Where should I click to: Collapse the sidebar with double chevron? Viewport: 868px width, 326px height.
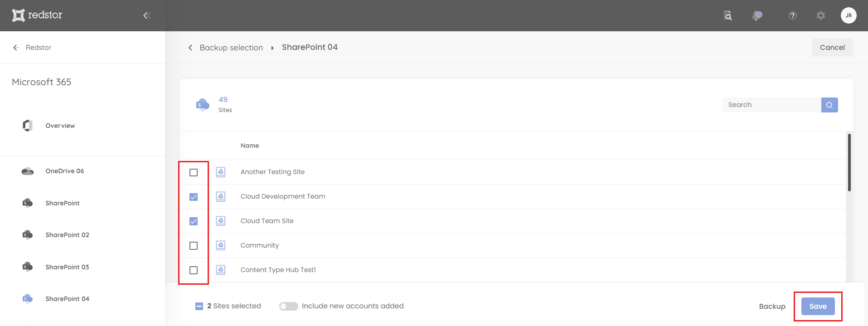[147, 15]
